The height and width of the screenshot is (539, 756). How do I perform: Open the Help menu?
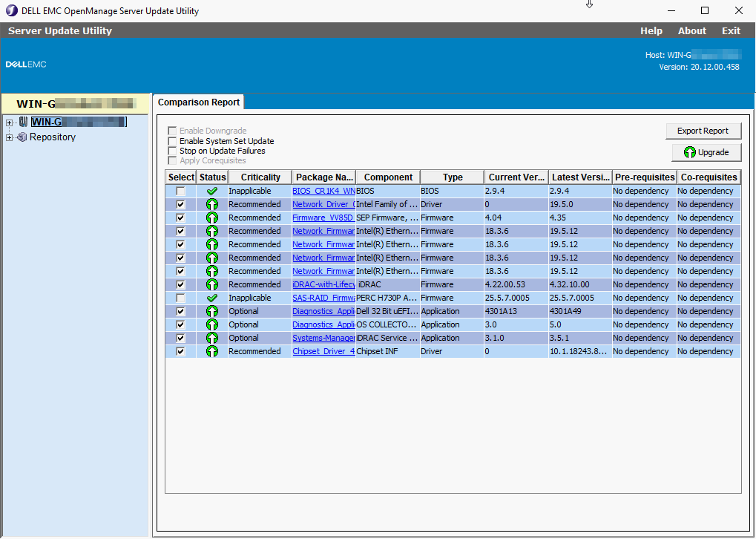tap(651, 31)
